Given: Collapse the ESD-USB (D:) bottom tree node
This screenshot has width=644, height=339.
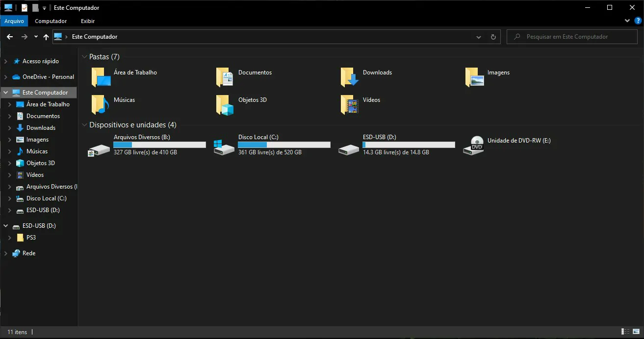Looking at the screenshot, I should tap(6, 226).
